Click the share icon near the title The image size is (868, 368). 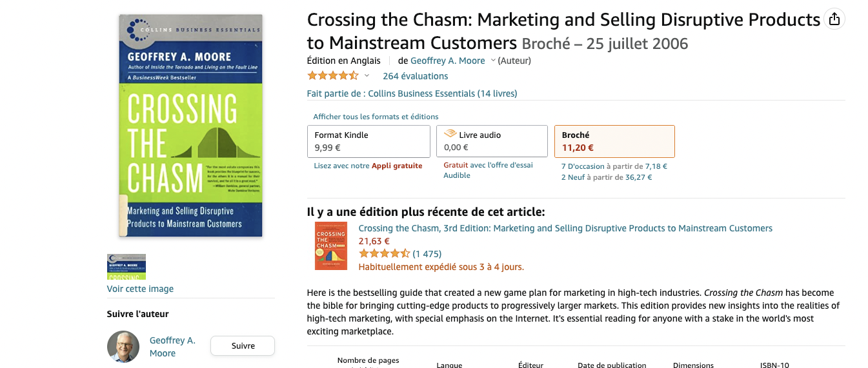tap(834, 19)
